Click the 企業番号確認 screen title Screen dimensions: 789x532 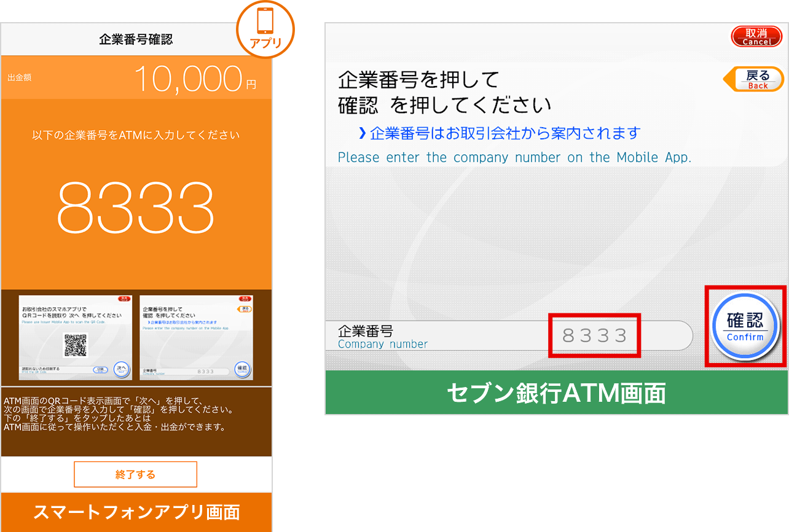[x=135, y=39]
